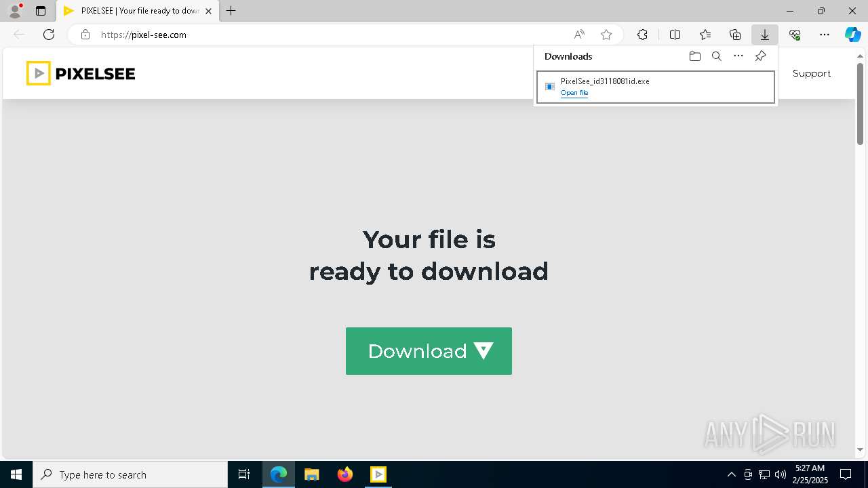The height and width of the screenshot is (488, 868).
Task: Search downloads with magnifier icon
Action: coord(716,56)
